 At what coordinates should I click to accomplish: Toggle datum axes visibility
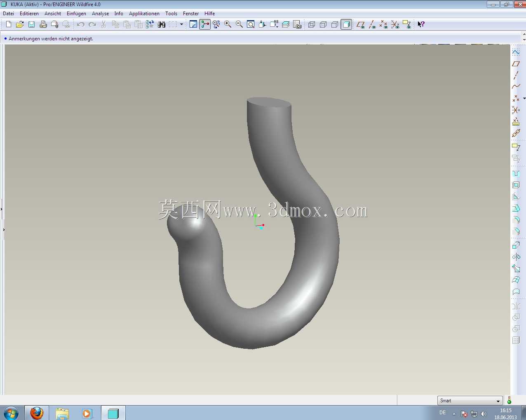[x=372, y=25]
